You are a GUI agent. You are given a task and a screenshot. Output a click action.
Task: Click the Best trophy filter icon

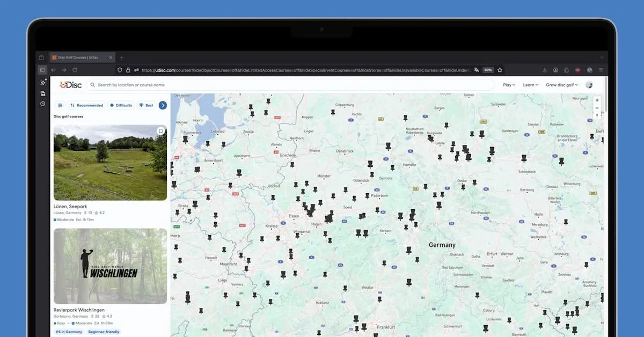146,105
